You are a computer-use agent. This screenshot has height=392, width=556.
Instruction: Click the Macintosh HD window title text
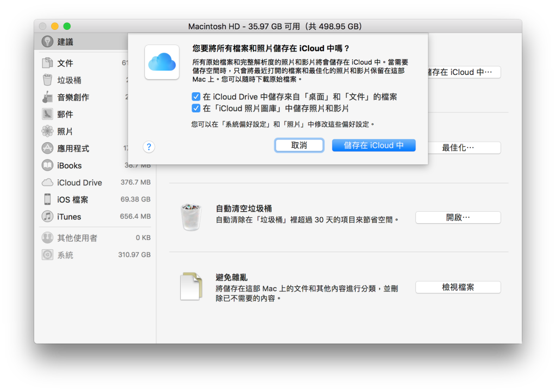click(x=275, y=26)
